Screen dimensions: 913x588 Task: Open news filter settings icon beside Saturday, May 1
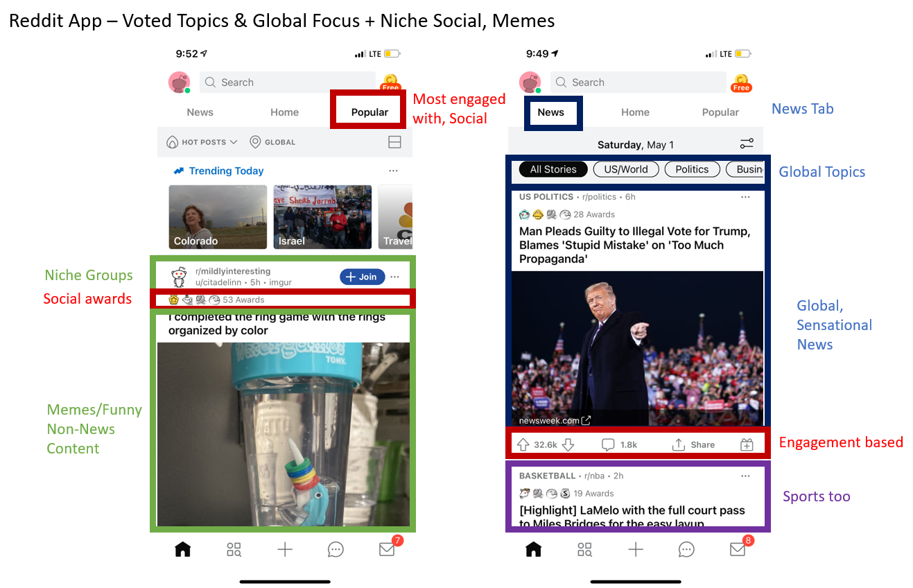747,144
